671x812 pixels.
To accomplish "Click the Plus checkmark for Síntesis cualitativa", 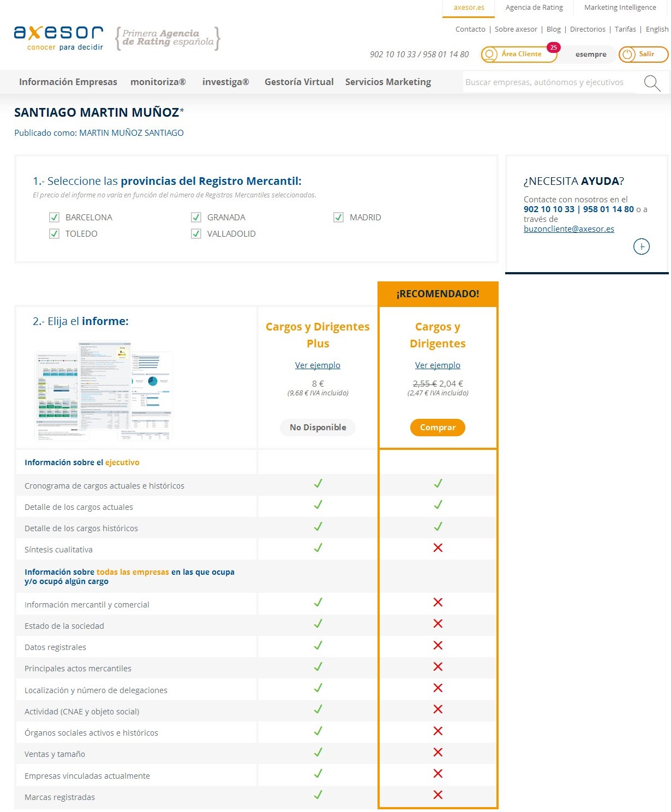I will 318,548.
